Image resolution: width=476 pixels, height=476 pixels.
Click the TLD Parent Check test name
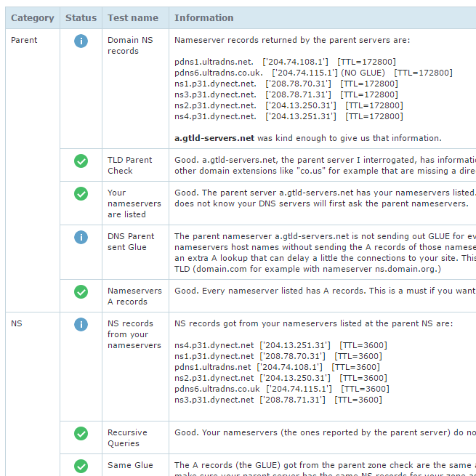point(129,166)
